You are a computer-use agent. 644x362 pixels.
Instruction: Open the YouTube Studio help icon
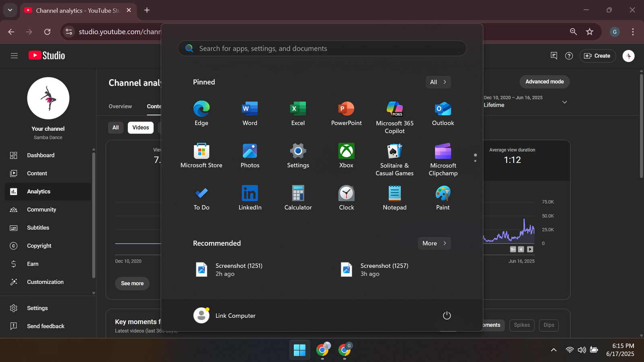pos(569,56)
